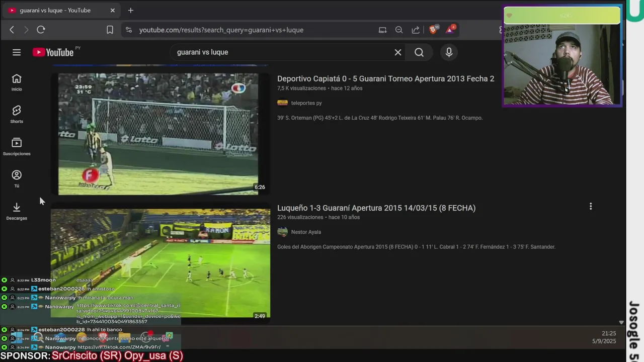Open the Brave Shields lion icon
644x362 pixels.
[x=433, y=30]
